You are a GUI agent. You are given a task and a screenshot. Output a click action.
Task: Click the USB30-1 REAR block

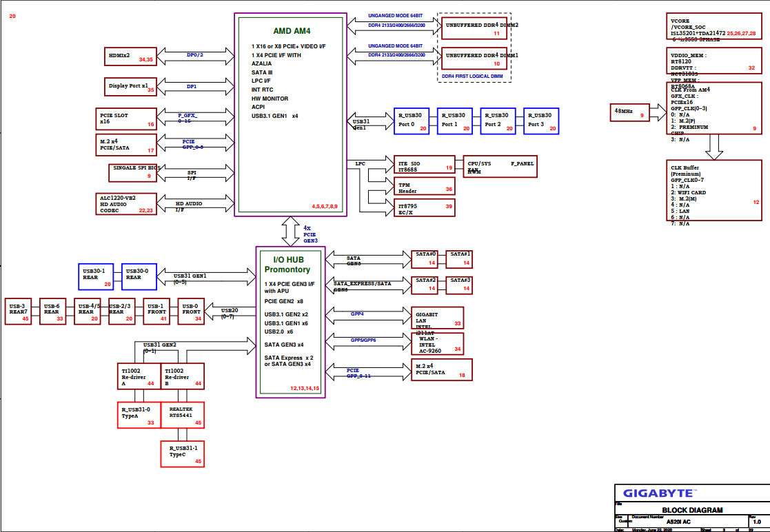coord(96,277)
